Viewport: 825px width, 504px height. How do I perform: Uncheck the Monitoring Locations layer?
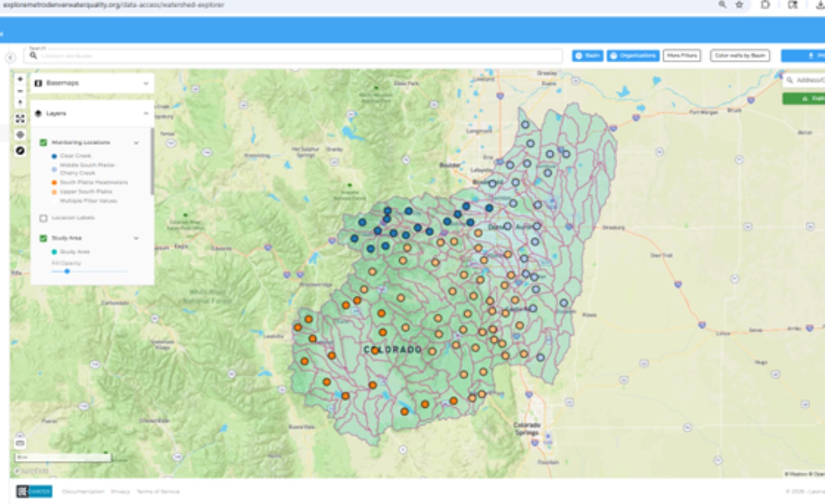click(43, 143)
